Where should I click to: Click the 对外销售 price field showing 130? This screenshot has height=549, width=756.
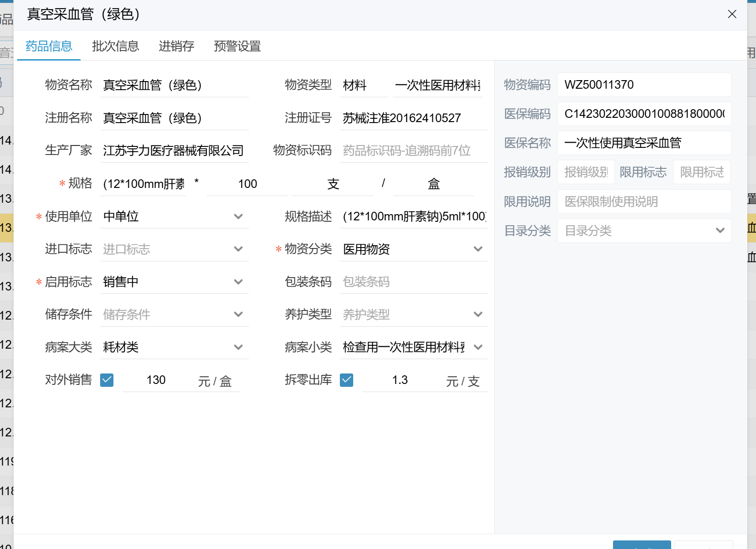click(156, 380)
